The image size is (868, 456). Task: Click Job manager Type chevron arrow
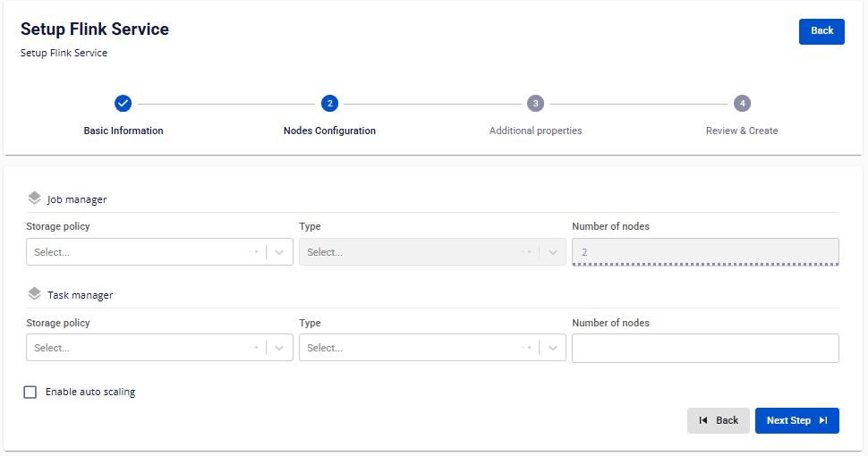click(x=552, y=252)
